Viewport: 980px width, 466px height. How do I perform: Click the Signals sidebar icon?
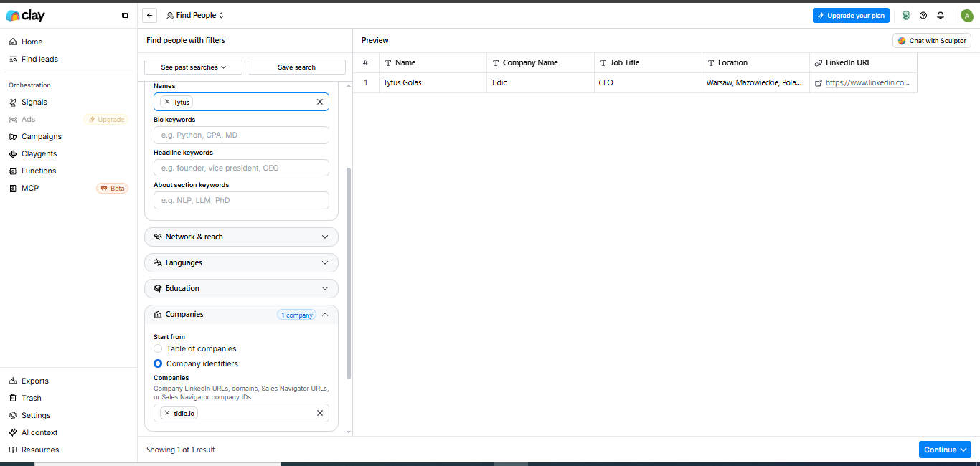click(x=14, y=102)
